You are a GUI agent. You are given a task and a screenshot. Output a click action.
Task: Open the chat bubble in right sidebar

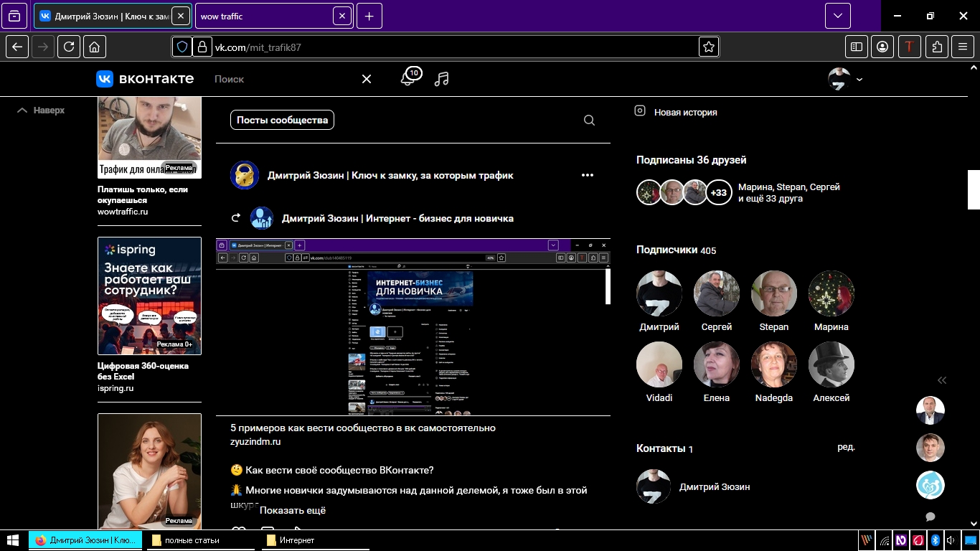pyautogui.click(x=930, y=517)
